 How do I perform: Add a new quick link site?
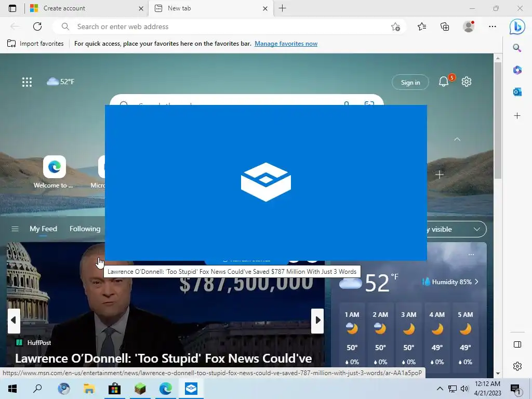439,175
